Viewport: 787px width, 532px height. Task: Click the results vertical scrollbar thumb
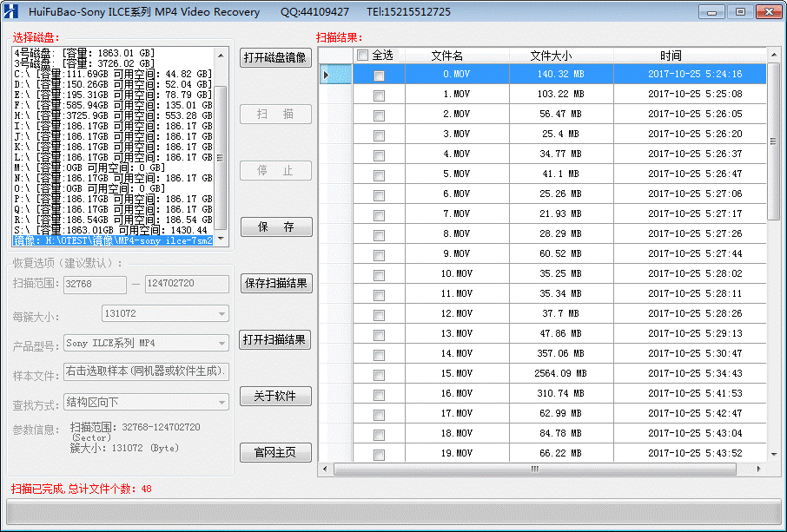point(774,141)
